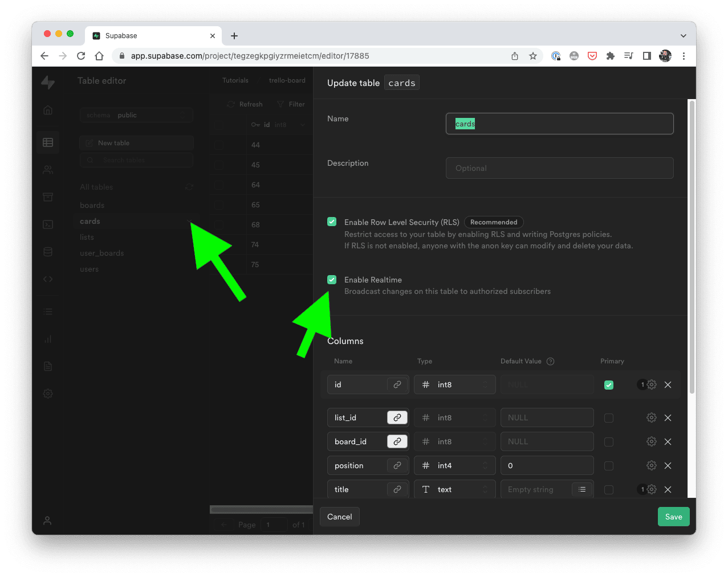The width and height of the screenshot is (728, 577).
Task: Open title default value suggestions list
Action: (x=582, y=489)
